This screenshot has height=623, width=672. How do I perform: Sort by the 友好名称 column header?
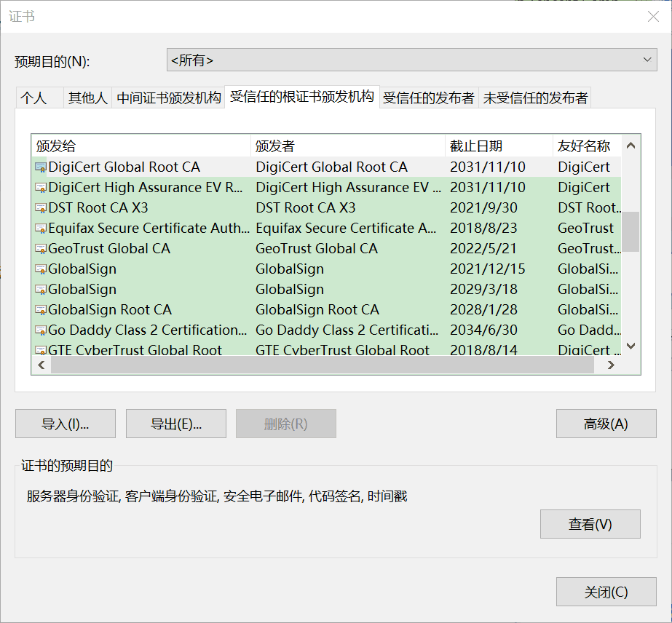coord(587,146)
